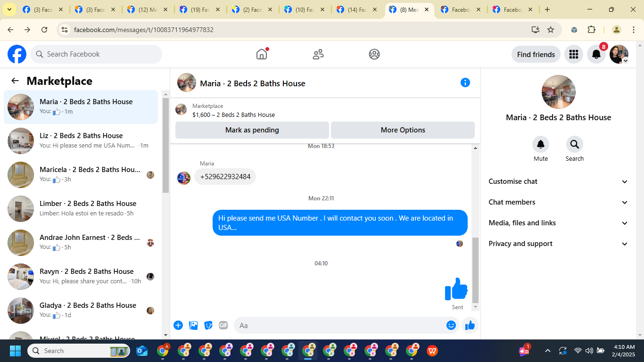Bookmark this page with the star icon
The image size is (644, 362).
coord(551,30)
